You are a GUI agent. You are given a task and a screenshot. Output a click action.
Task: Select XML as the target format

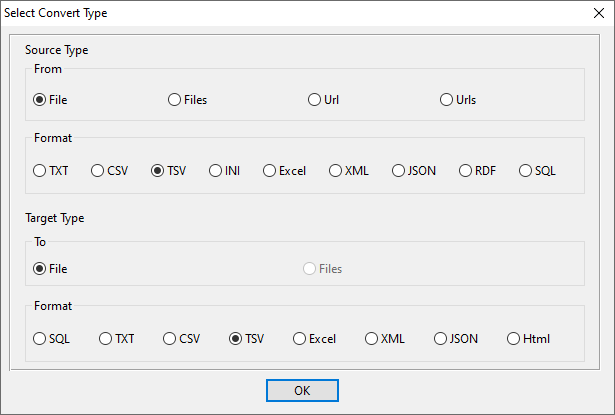[372, 339]
